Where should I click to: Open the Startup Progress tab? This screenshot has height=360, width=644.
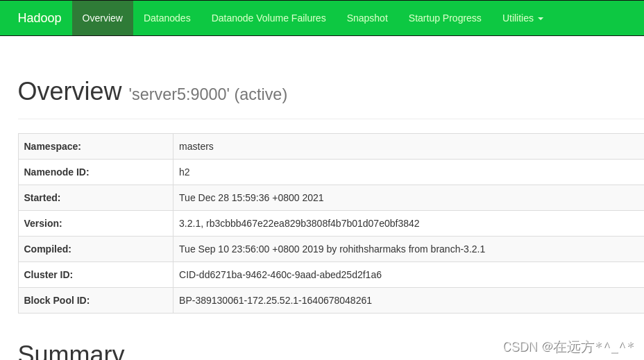click(x=445, y=18)
